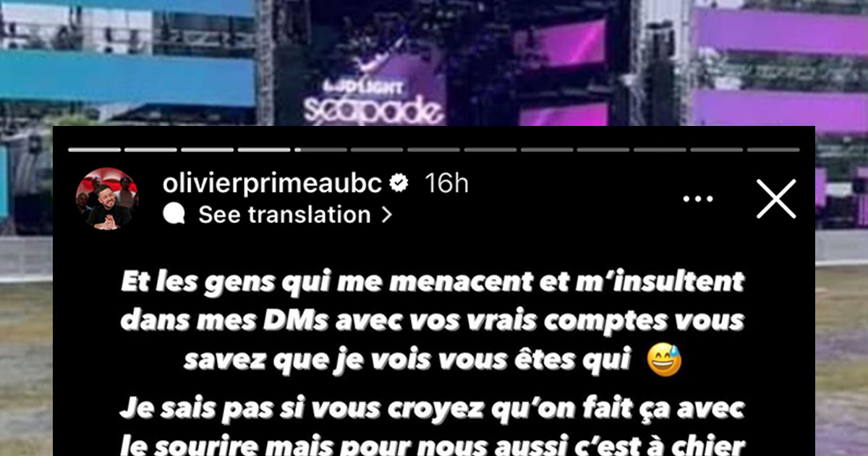Close the story with the X icon

pos(776,198)
